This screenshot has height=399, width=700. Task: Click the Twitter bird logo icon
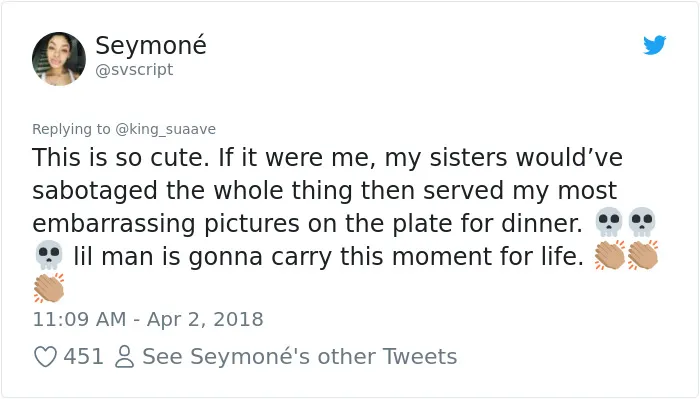(654, 45)
